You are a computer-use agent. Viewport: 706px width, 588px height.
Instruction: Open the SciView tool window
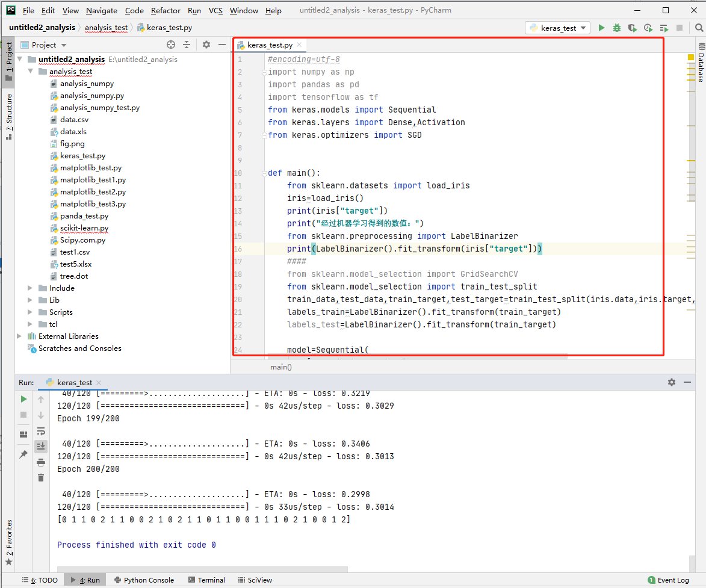click(255, 580)
